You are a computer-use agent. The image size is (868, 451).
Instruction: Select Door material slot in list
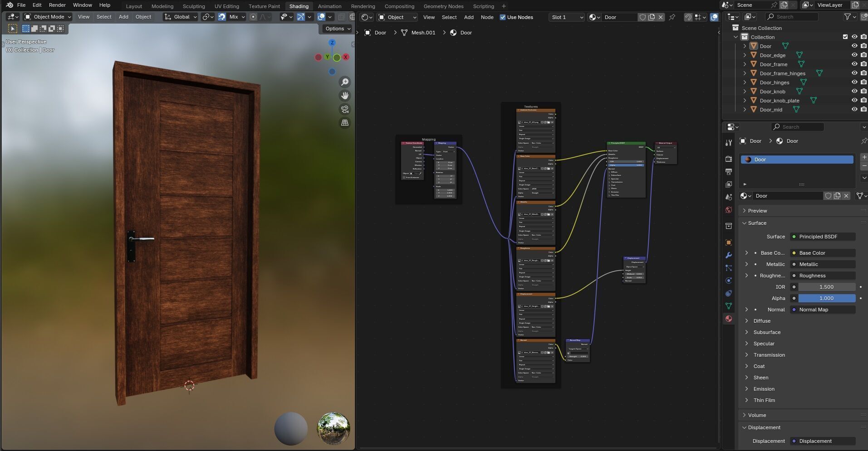coord(797,160)
